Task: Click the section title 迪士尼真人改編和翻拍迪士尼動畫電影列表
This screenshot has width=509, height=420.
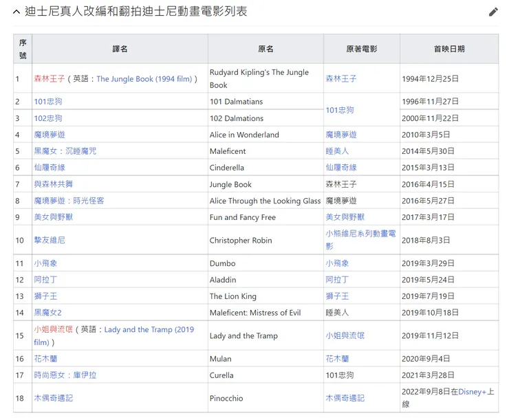Action: pos(136,12)
